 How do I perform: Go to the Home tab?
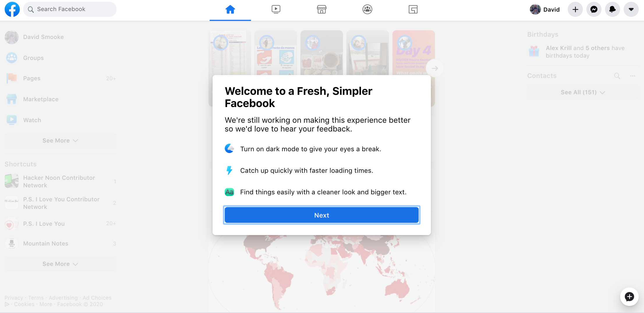click(x=230, y=10)
